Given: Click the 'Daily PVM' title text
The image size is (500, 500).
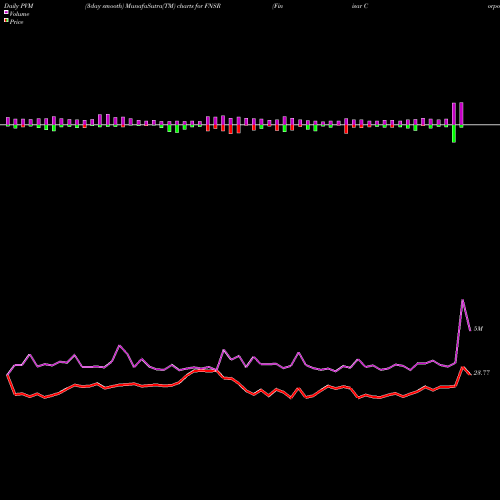Looking at the screenshot, I should (x=19, y=6).
